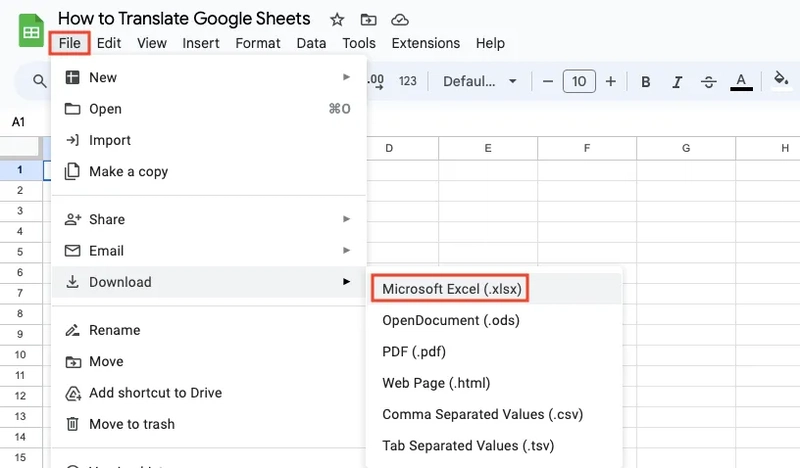The height and width of the screenshot is (468, 800).
Task: Open the Default font family dropdown
Action: coord(480,81)
